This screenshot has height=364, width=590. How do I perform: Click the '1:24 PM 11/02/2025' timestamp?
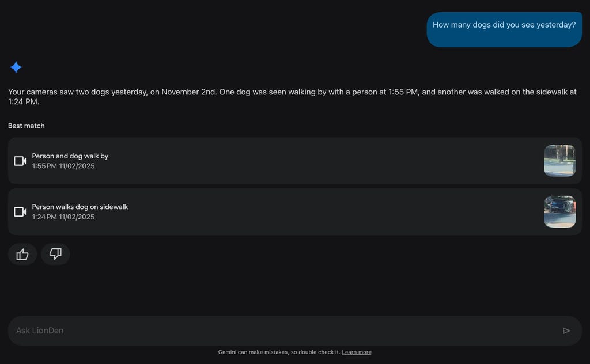[x=63, y=217]
